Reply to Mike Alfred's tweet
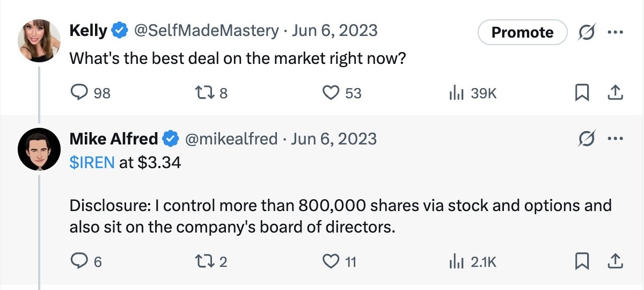The image size is (644, 290). tap(79, 262)
